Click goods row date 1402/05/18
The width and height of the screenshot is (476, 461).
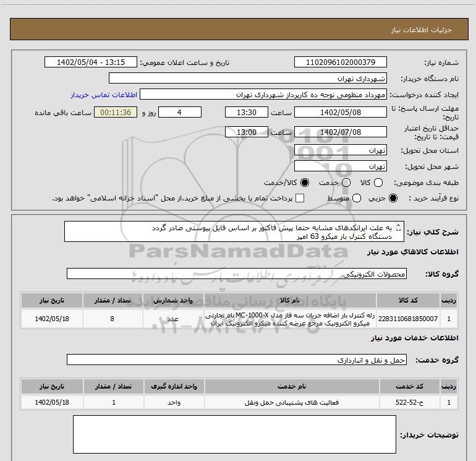pyautogui.click(x=51, y=319)
